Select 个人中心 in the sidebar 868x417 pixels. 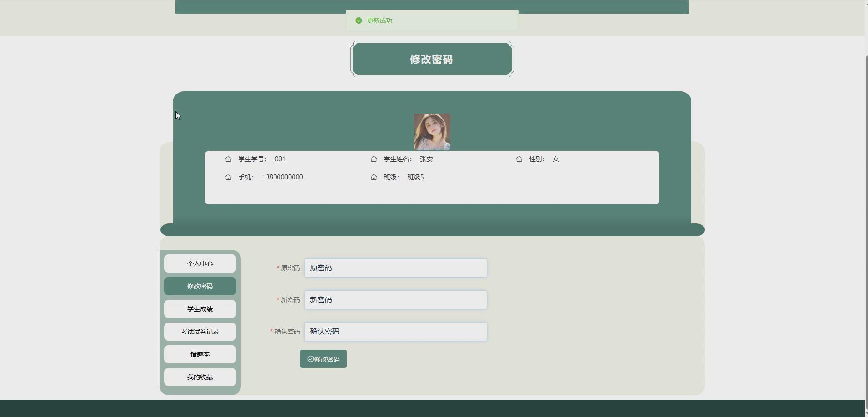(200, 263)
